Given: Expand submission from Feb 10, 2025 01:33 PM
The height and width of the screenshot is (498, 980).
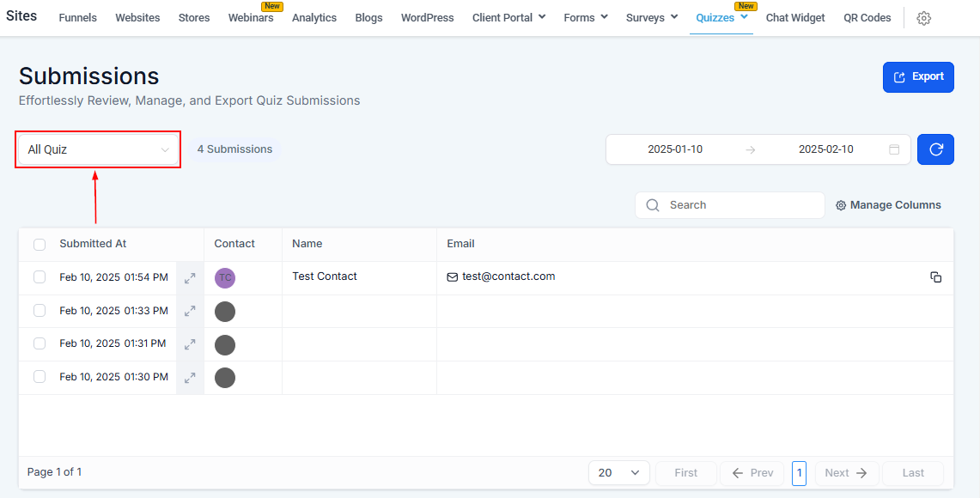Looking at the screenshot, I should pos(190,311).
